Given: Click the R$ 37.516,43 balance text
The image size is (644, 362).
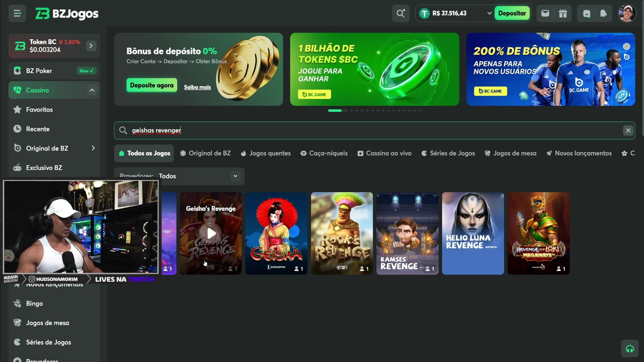Looking at the screenshot, I should (x=449, y=13).
